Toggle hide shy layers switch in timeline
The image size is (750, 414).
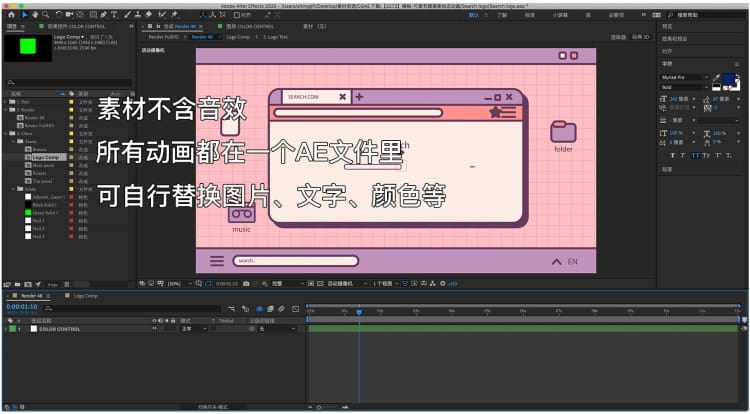[x=259, y=309]
